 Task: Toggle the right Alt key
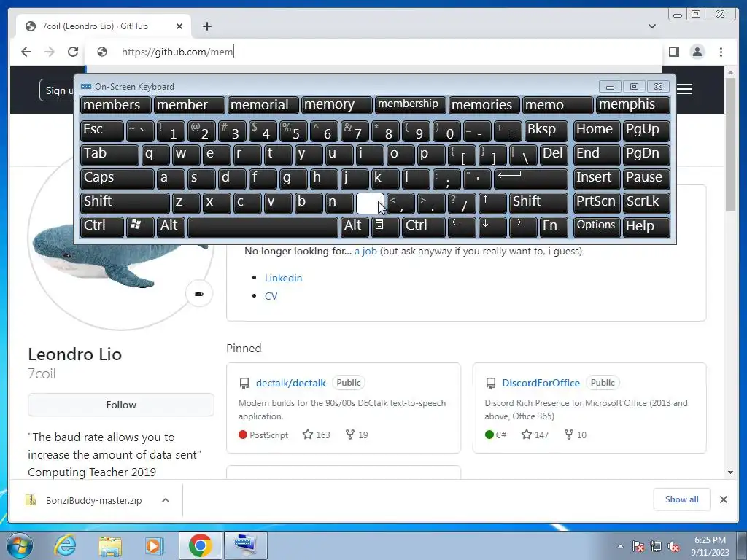pyautogui.click(x=355, y=227)
